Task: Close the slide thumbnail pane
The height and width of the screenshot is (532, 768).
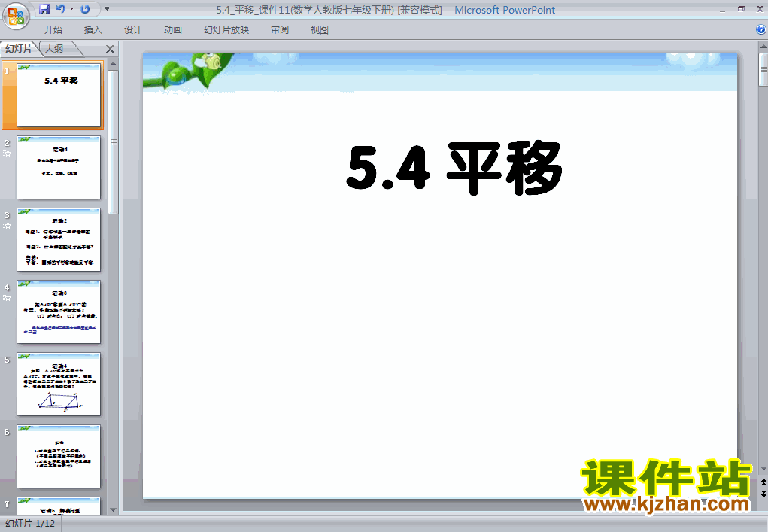Action: [x=111, y=49]
